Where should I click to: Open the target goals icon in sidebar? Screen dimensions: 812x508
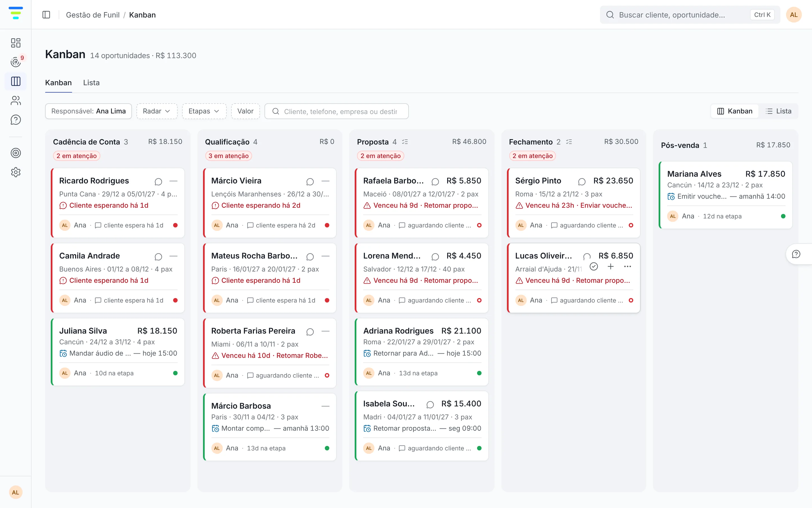(16, 153)
